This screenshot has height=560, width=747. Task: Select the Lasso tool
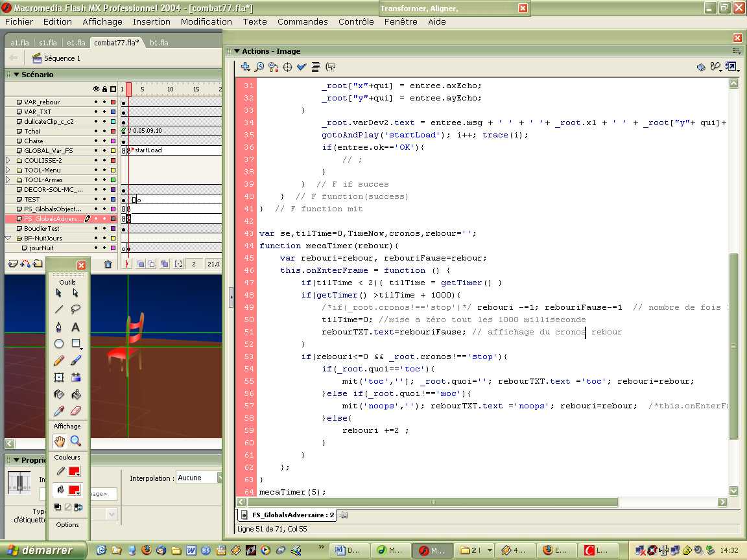pos(75,310)
